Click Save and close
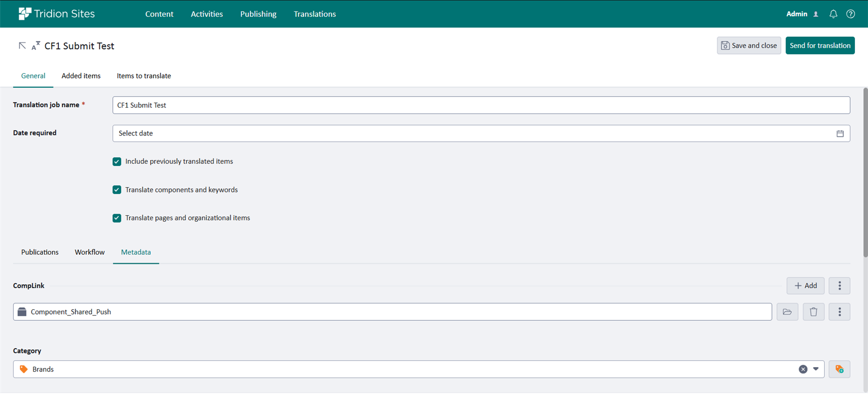 (x=748, y=46)
